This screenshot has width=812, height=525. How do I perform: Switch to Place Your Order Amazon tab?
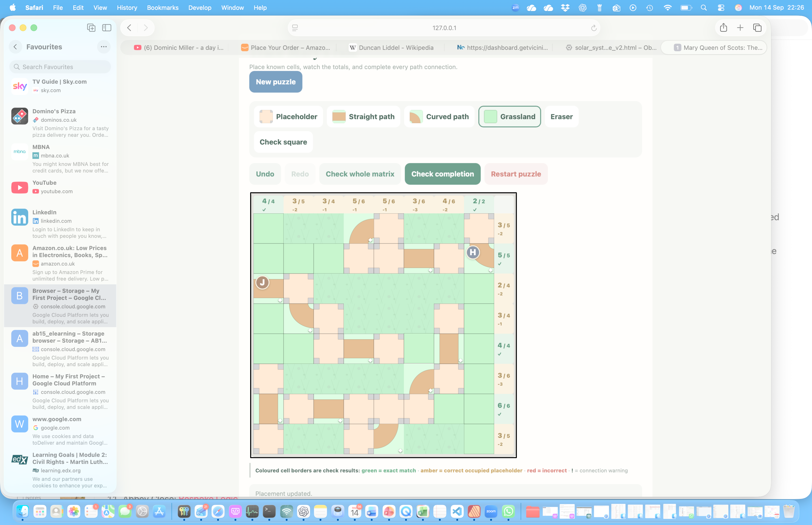click(x=285, y=48)
